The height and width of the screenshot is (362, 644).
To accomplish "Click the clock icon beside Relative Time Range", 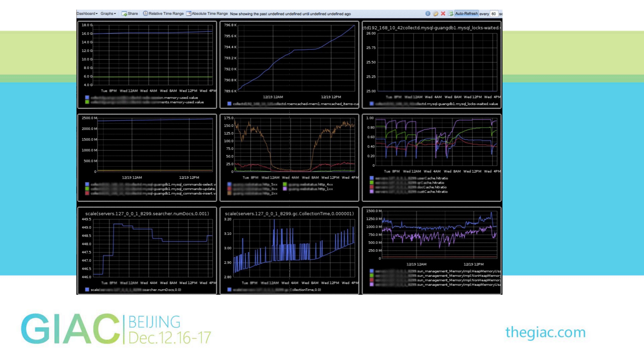I will coord(145,13).
